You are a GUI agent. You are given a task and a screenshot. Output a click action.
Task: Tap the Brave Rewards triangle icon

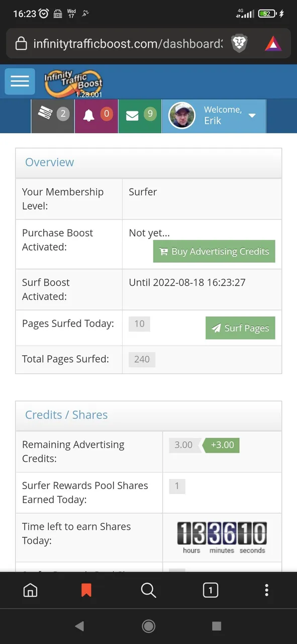[273, 44]
